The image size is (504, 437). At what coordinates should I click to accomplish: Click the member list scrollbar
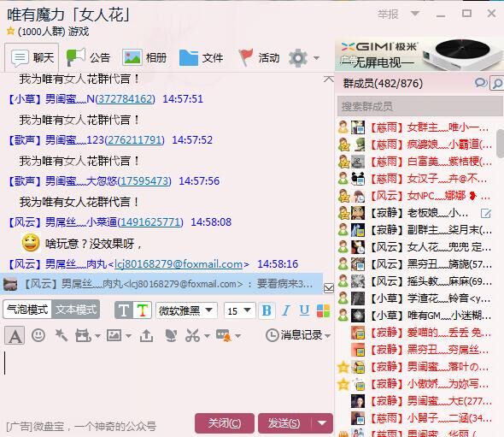click(x=500, y=143)
